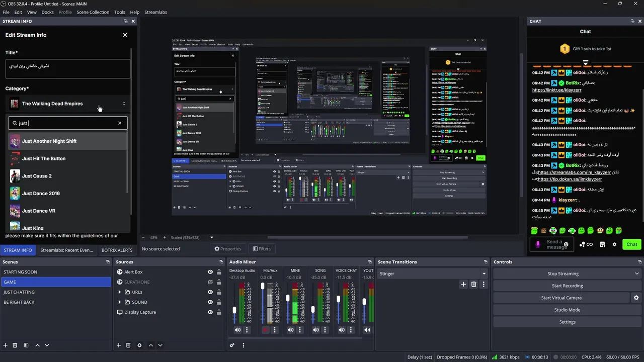Click the green Chat send button
Image resolution: width=644 pixels, height=362 pixels.
[x=632, y=244]
